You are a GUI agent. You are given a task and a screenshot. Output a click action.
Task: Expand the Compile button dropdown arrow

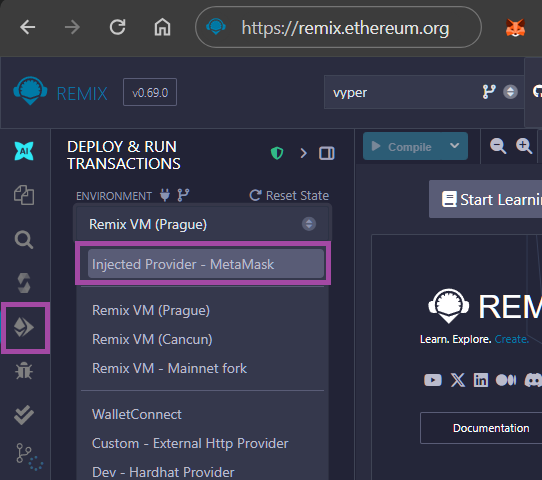[455, 146]
